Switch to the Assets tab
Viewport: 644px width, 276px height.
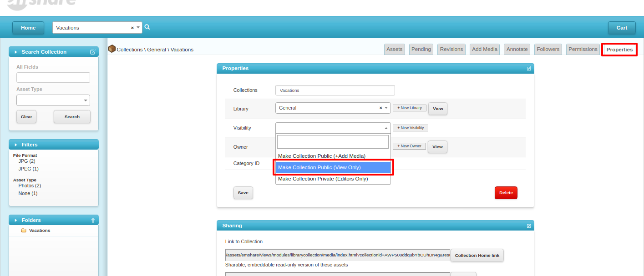click(x=395, y=49)
